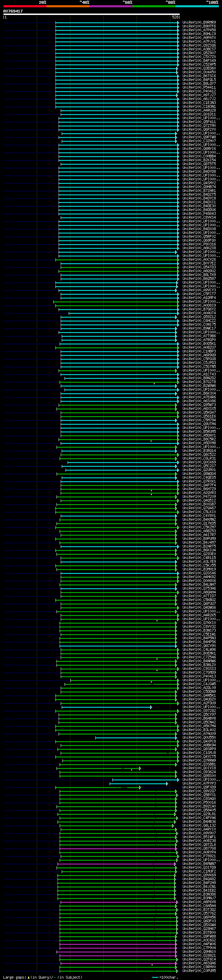This screenshot has height=980, width=222.
Task: Select hit UniRef100_Q6P2Y0
Action: click(x=199, y=129)
